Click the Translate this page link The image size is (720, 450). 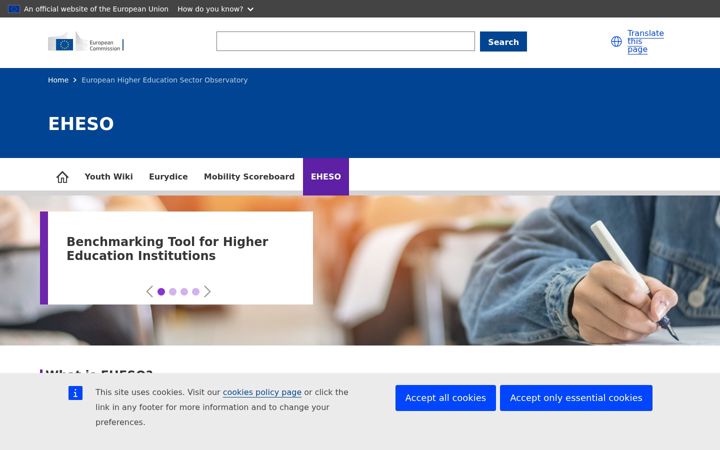646,41
